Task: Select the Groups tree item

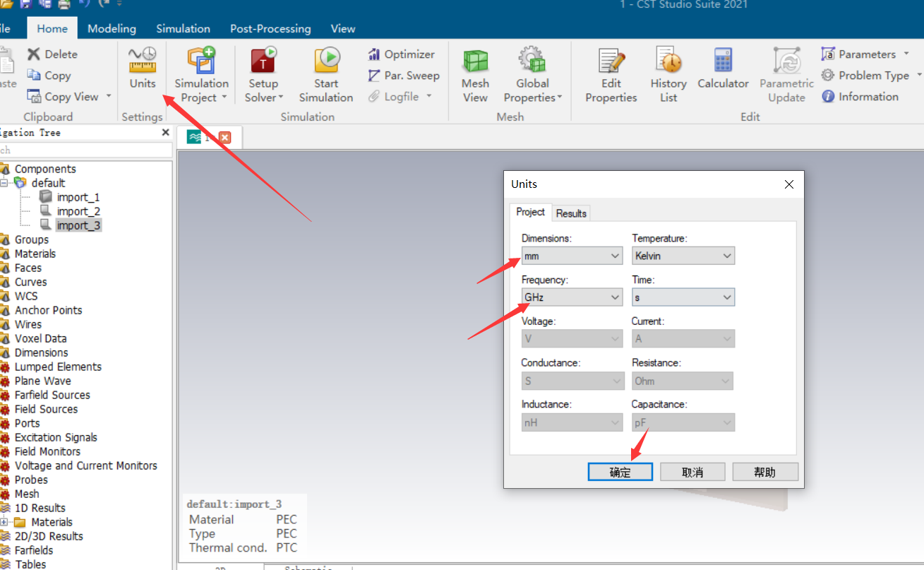Action: click(x=32, y=239)
